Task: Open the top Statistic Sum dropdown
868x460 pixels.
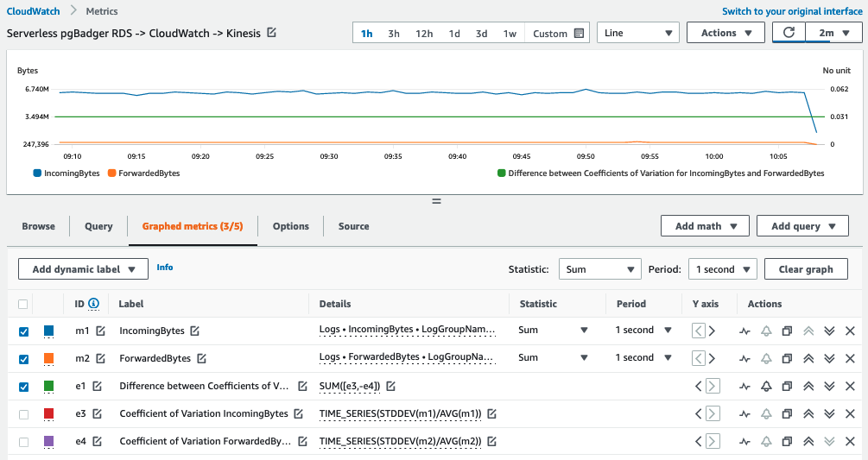Action: (599, 269)
